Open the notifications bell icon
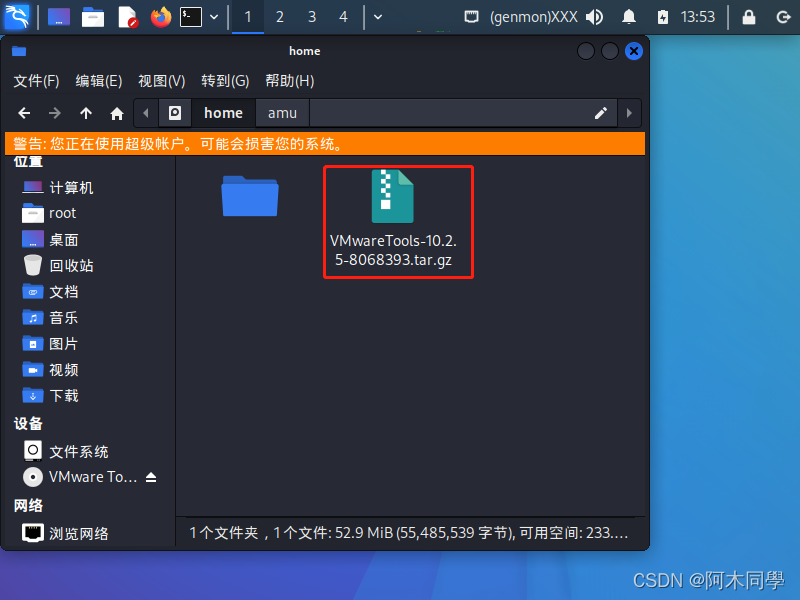This screenshot has height=600, width=800. coord(629,17)
